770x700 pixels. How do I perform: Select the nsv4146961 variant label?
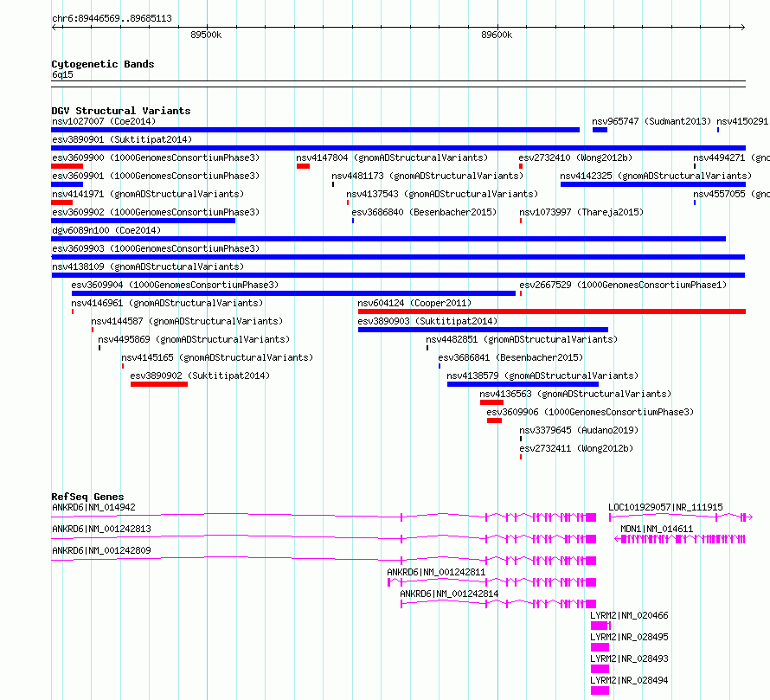click(x=167, y=303)
